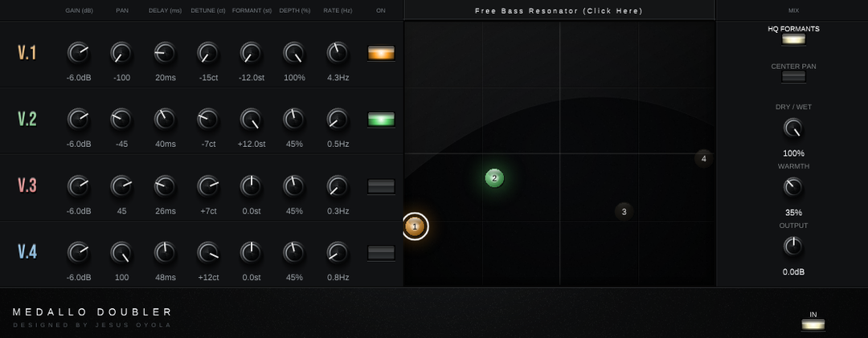Enable the Center Pan switch
The image size is (868, 338).
click(x=793, y=76)
